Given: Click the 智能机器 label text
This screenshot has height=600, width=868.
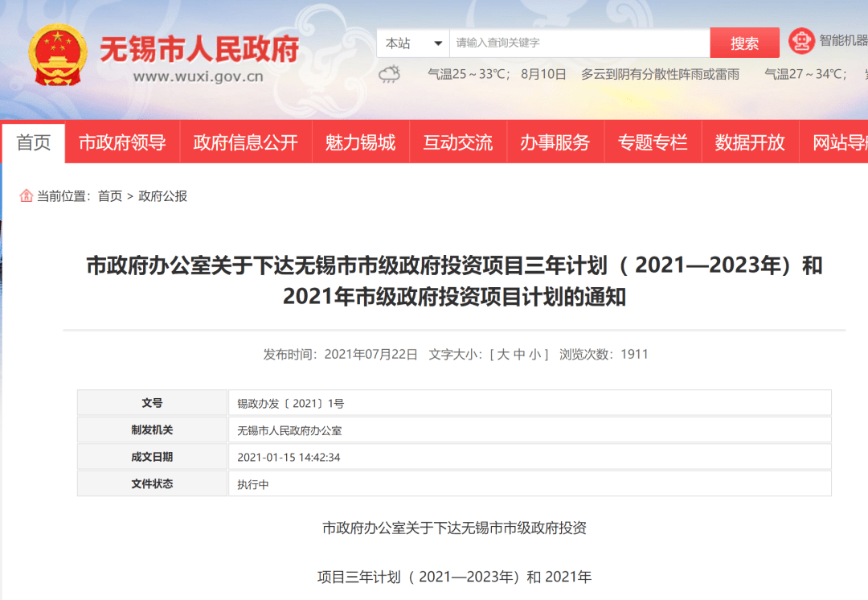Looking at the screenshot, I should pos(843,40).
